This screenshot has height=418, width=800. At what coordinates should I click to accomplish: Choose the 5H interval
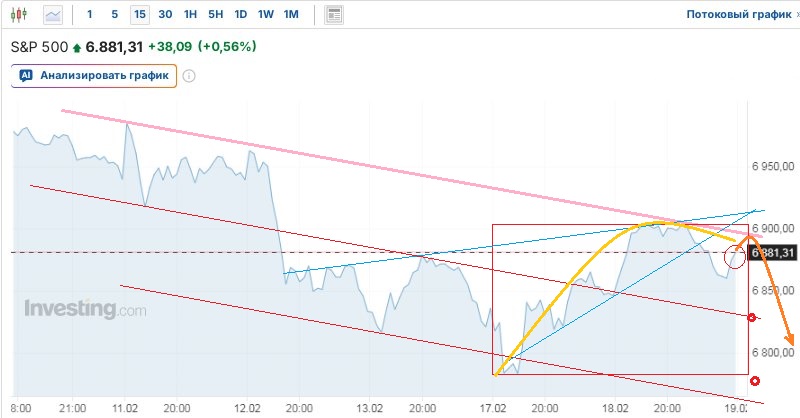point(216,15)
